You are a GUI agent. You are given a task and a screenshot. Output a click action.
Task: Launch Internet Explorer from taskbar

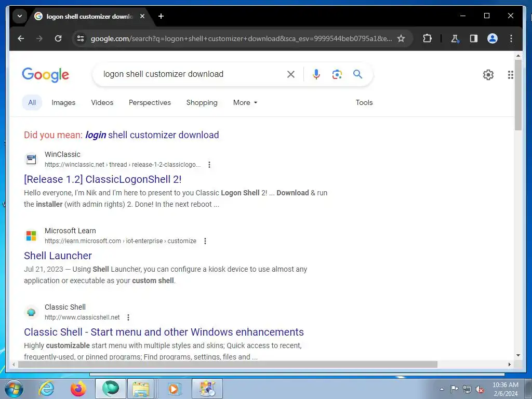[x=46, y=389]
